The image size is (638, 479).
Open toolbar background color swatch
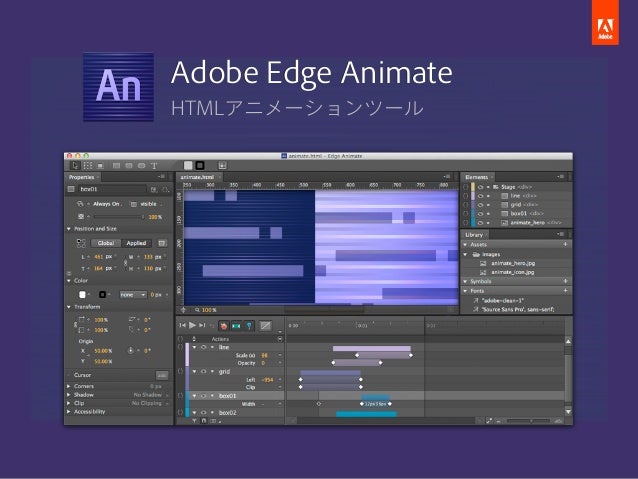pos(188,165)
